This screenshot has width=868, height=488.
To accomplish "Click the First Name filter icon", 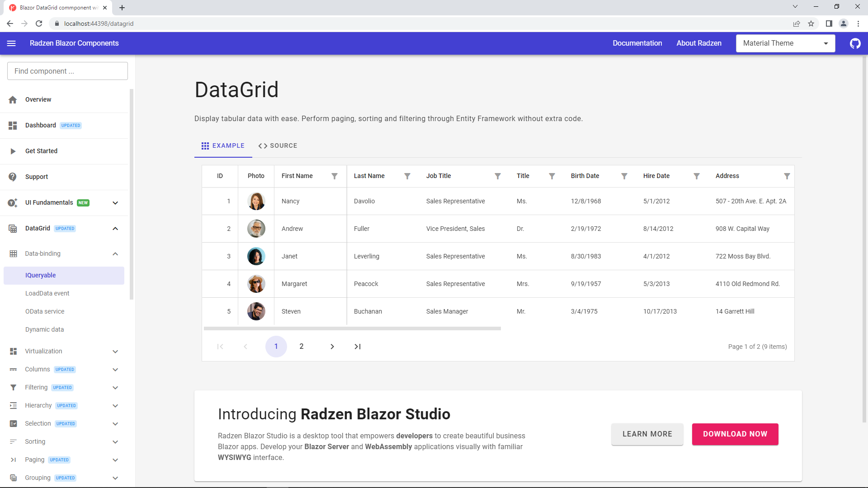I will pos(335,176).
